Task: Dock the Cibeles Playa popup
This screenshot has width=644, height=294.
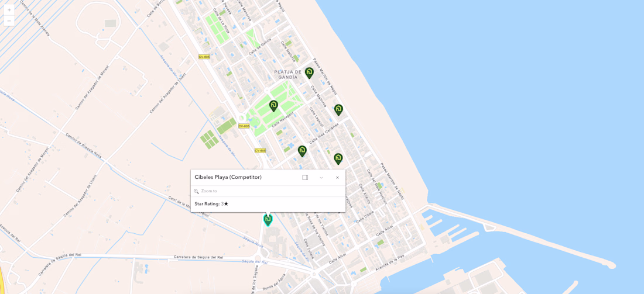Action: [305, 178]
